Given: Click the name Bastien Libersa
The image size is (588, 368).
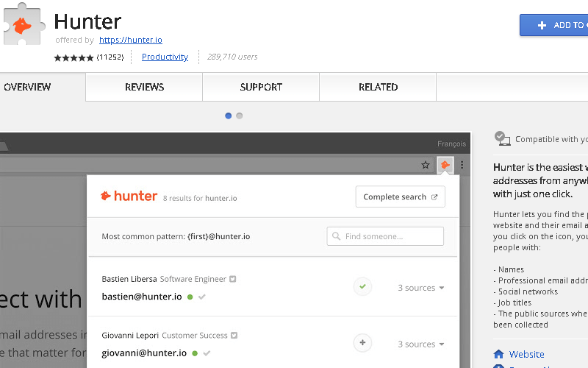Looking at the screenshot, I should pyautogui.click(x=129, y=279).
